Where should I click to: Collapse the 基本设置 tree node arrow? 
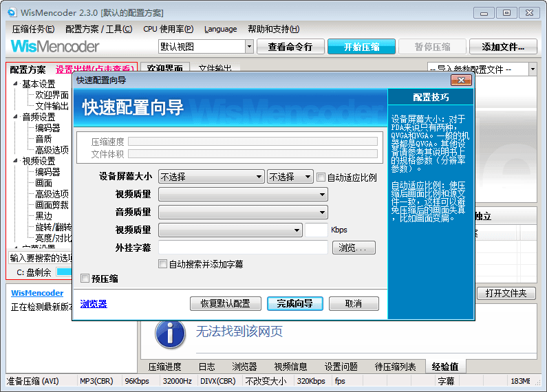pyautogui.click(x=16, y=84)
